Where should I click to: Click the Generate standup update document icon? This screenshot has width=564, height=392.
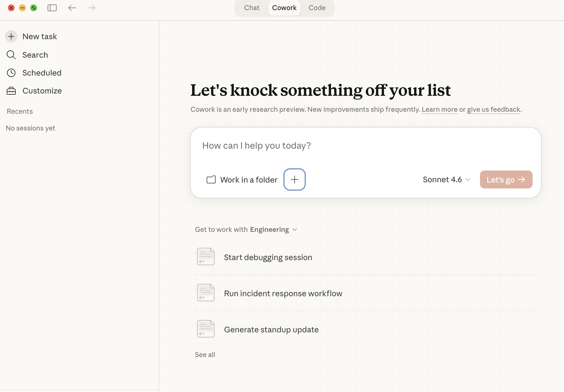tap(206, 329)
